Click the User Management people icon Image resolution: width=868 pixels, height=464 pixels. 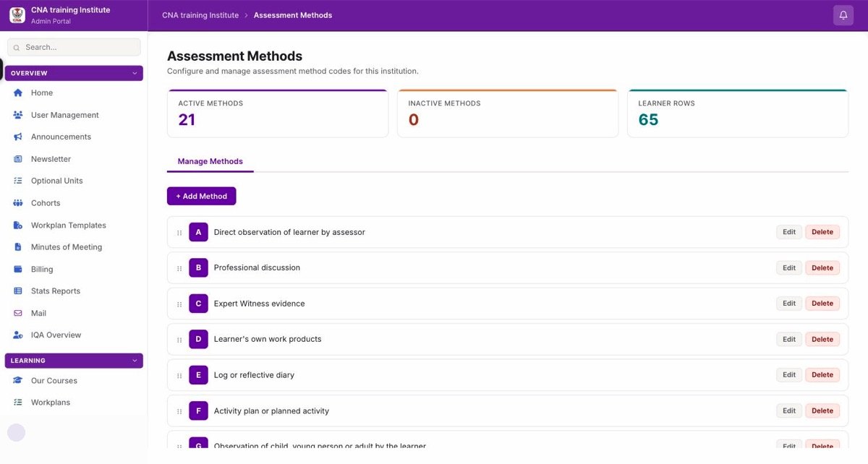click(x=18, y=115)
